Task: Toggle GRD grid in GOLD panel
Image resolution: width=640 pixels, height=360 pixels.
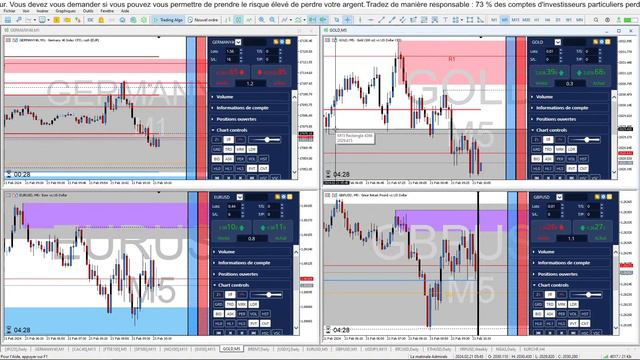Action: (x=536, y=149)
